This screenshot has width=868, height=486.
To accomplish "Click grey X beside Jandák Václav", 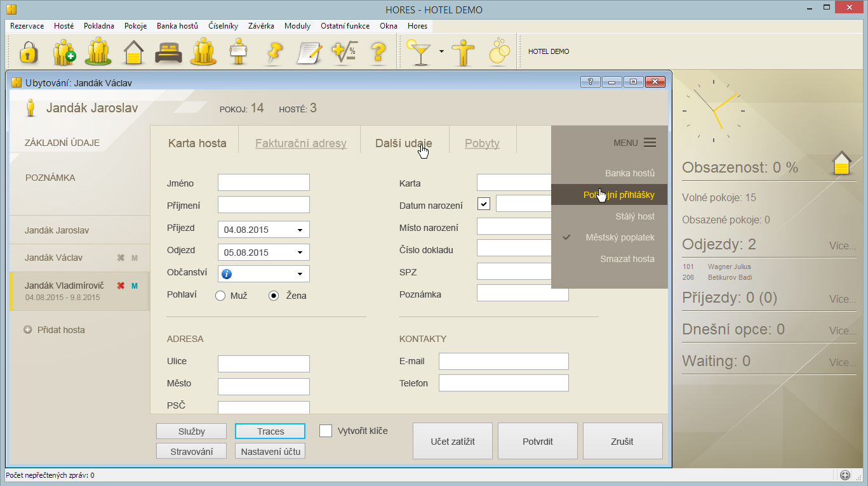I will (x=121, y=258).
